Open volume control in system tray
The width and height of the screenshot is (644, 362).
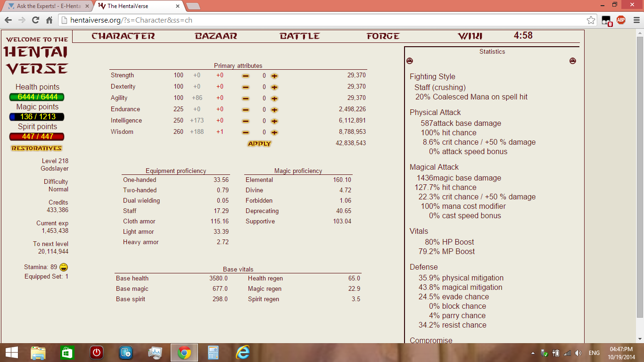[578, 353]
